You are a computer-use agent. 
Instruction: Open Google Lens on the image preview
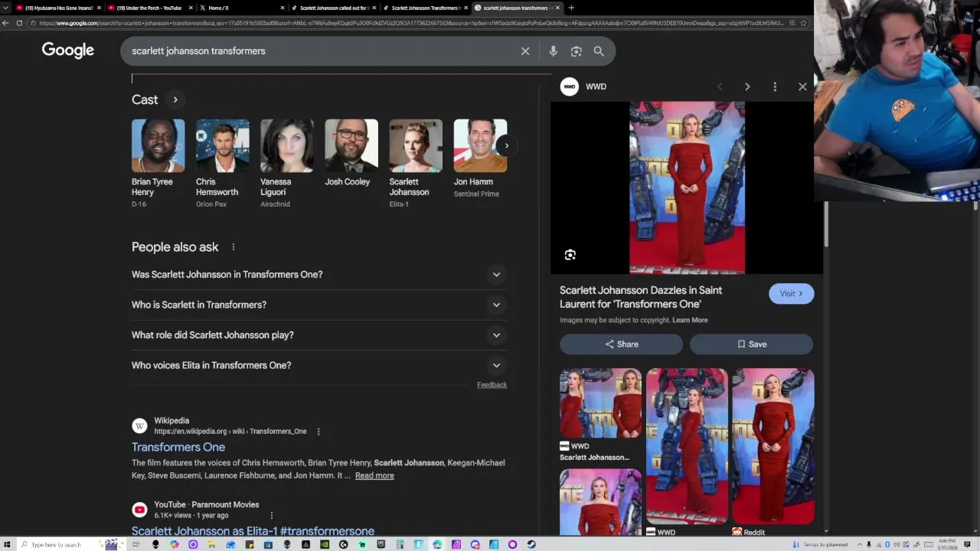[x=570, y=255]
